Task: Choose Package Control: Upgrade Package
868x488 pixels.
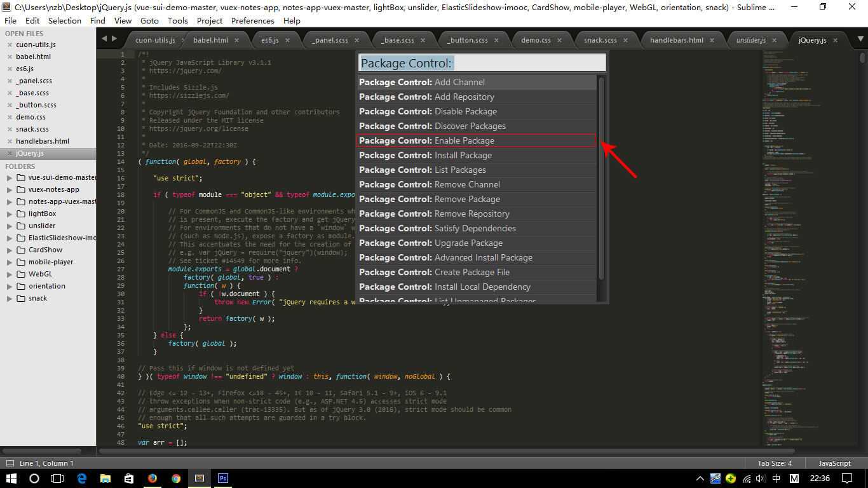Action: point(477,243)
